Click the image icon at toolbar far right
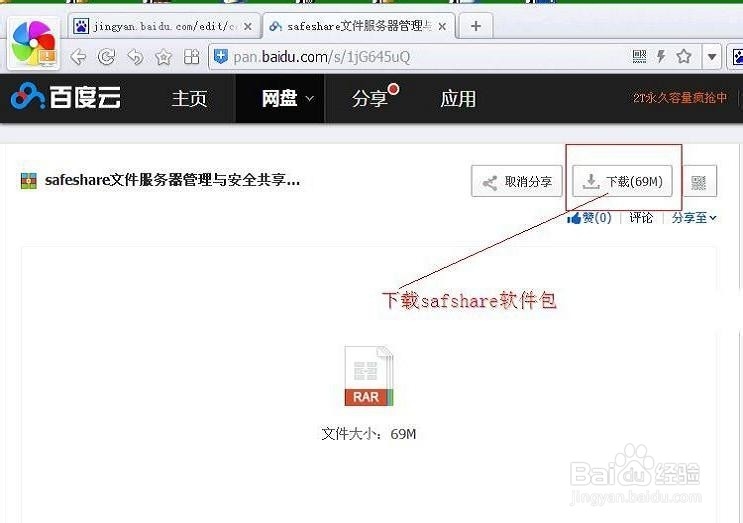This screenshot has height=523, width=743. click(x=737, y=57)
